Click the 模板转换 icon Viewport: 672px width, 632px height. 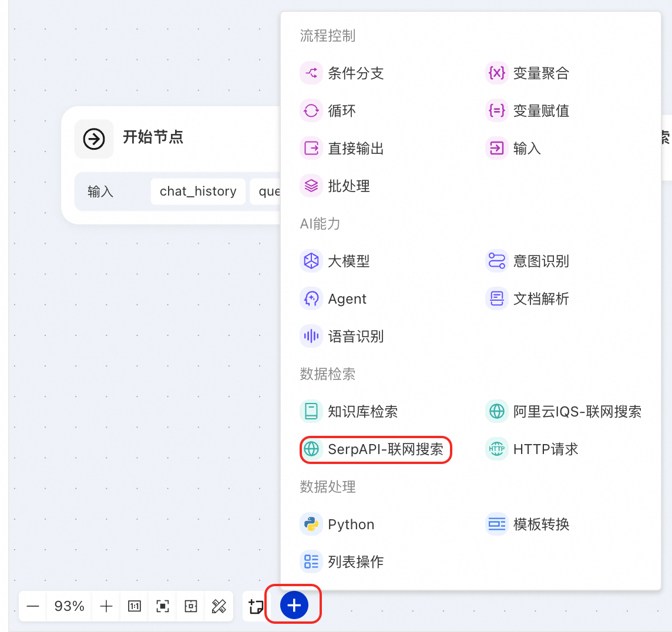[x=497, y=524]
